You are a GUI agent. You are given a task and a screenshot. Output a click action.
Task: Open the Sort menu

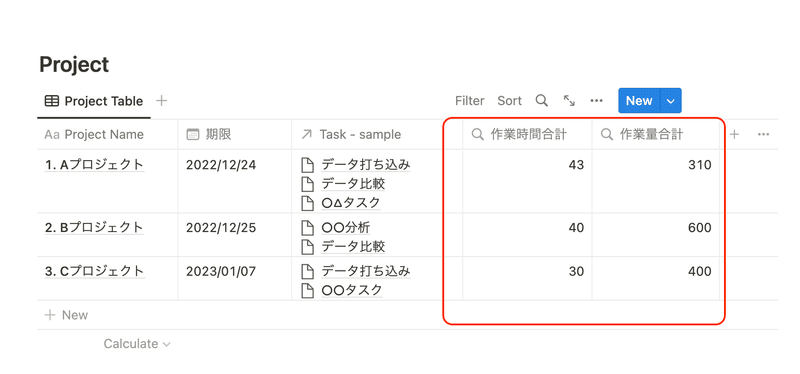point(509,101)
